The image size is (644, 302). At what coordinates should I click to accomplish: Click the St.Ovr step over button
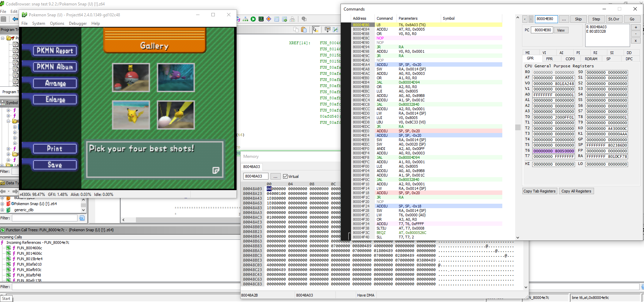pos(614,19)
